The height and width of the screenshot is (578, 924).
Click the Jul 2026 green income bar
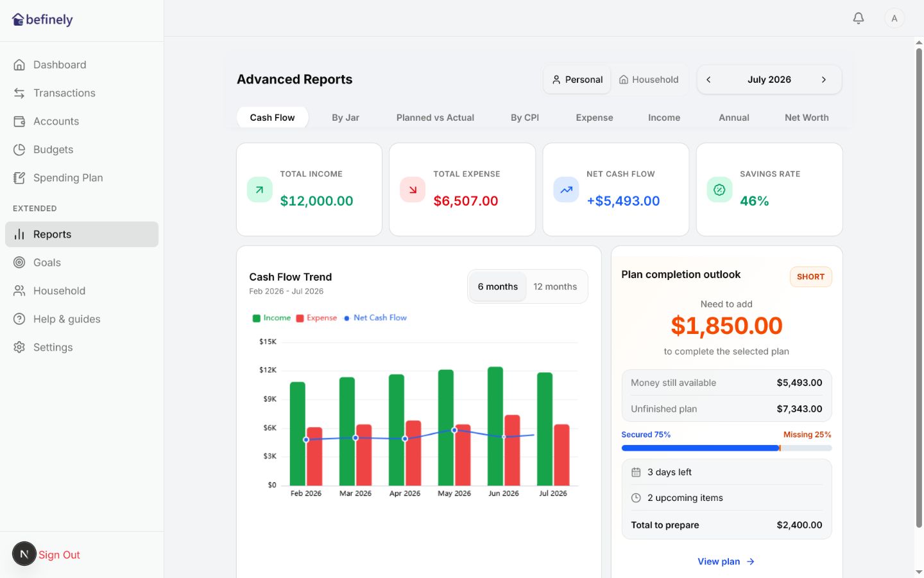point(545,429)
